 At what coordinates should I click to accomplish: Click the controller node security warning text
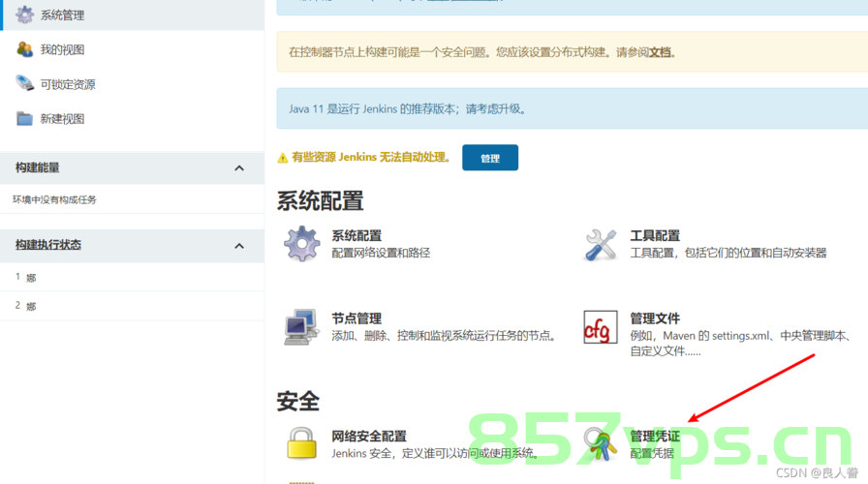click(x=481, y=52)
